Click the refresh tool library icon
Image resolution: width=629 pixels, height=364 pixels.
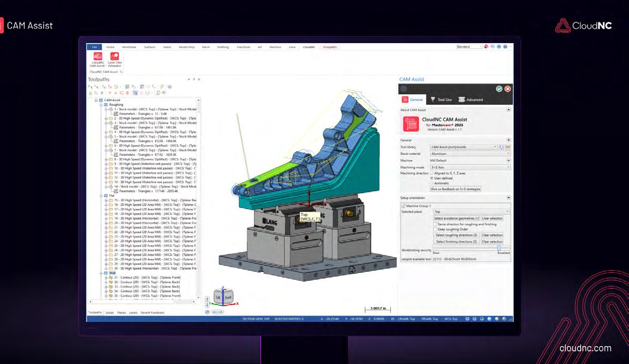(x=501, y=147)
